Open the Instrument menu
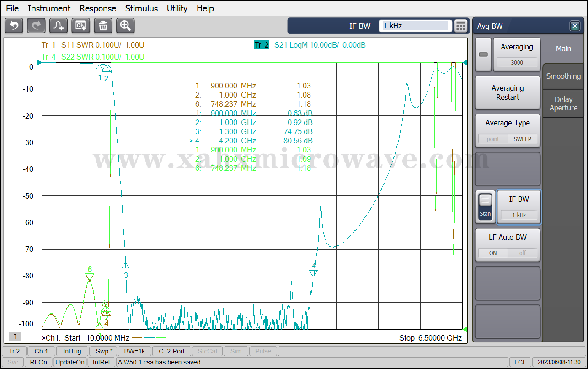The height and width of the screenshot is (369, 588). click(x=49, y=8)
